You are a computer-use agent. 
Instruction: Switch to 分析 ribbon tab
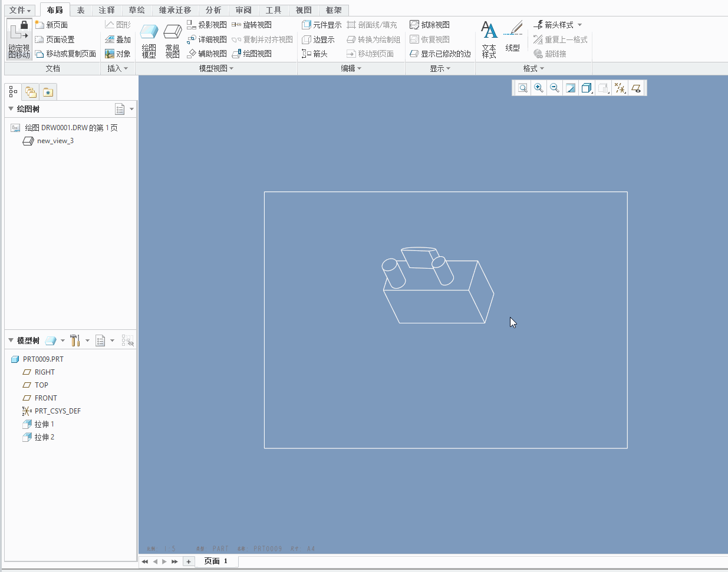(213, 10)
